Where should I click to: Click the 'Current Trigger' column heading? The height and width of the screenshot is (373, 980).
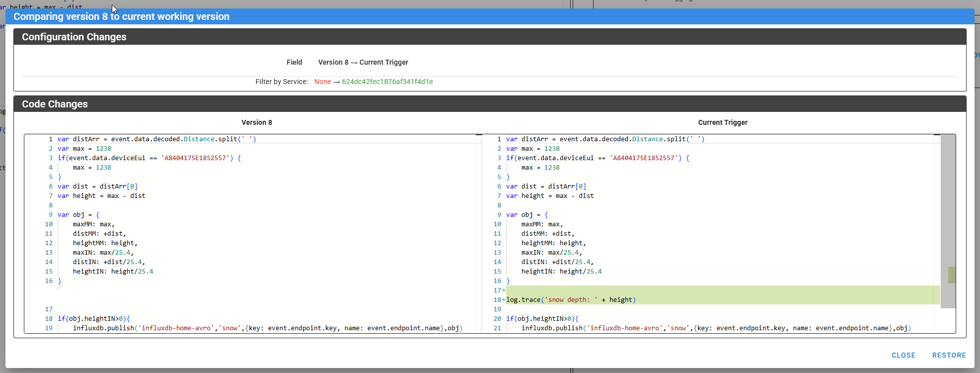[723, 122]
